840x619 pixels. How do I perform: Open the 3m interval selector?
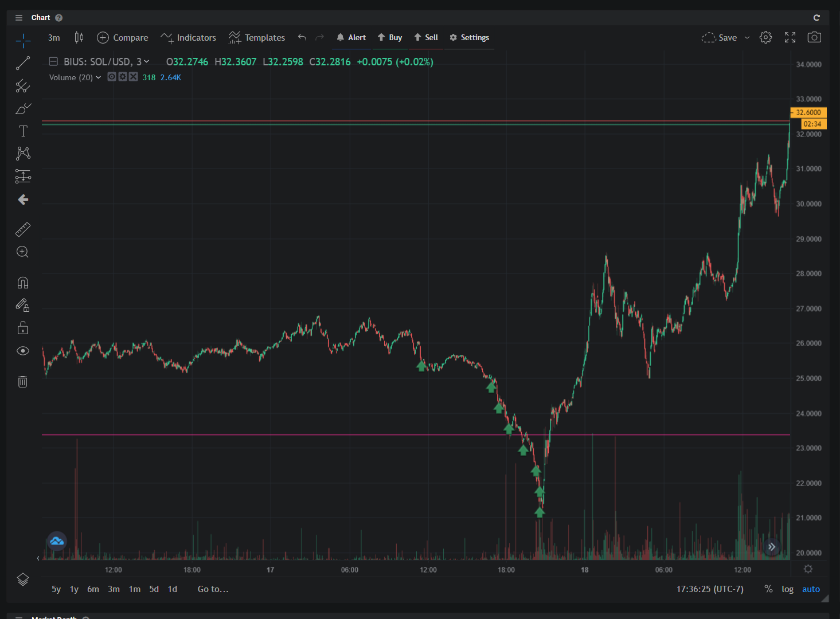pos(54,38)
